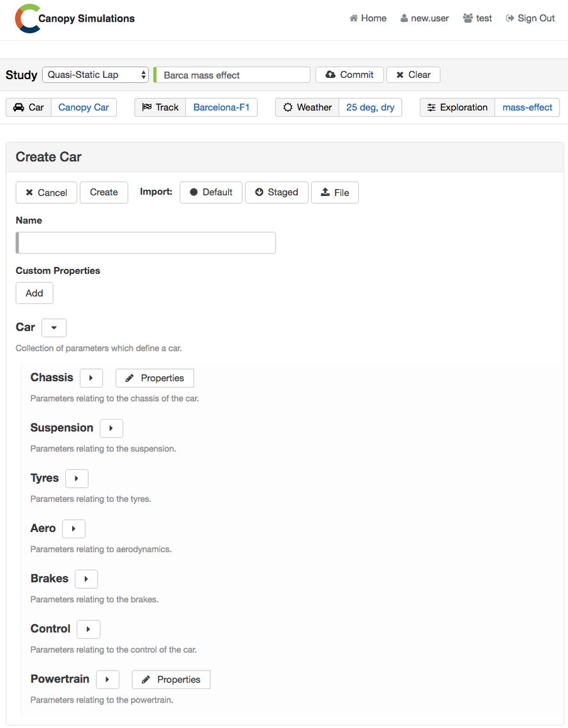Cancel car creation
Image resolution: width=568 pixels, height=728 pixels.
pos(47,193)
